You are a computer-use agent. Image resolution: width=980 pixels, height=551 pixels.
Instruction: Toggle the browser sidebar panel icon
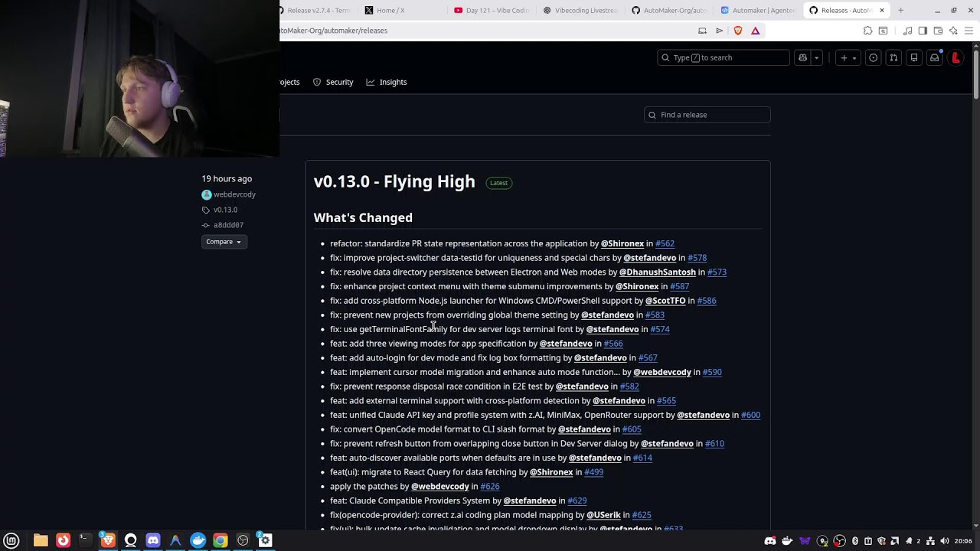tap(923, 31)
